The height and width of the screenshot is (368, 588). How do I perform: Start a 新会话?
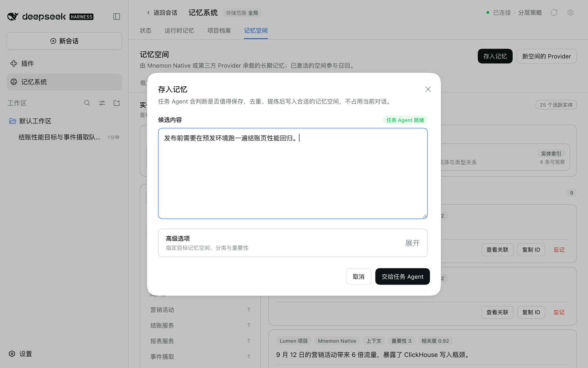click(64, 41)
